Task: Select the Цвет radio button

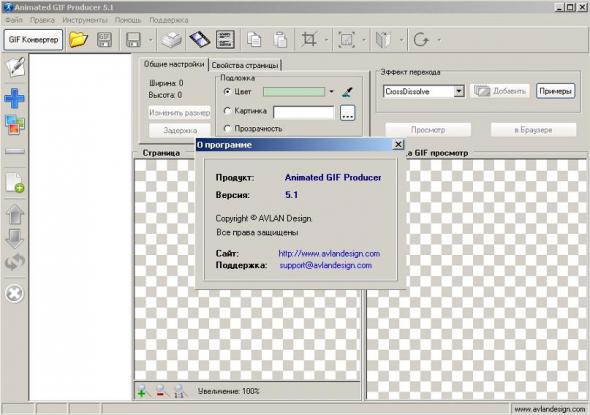Action: pos(227,91)
